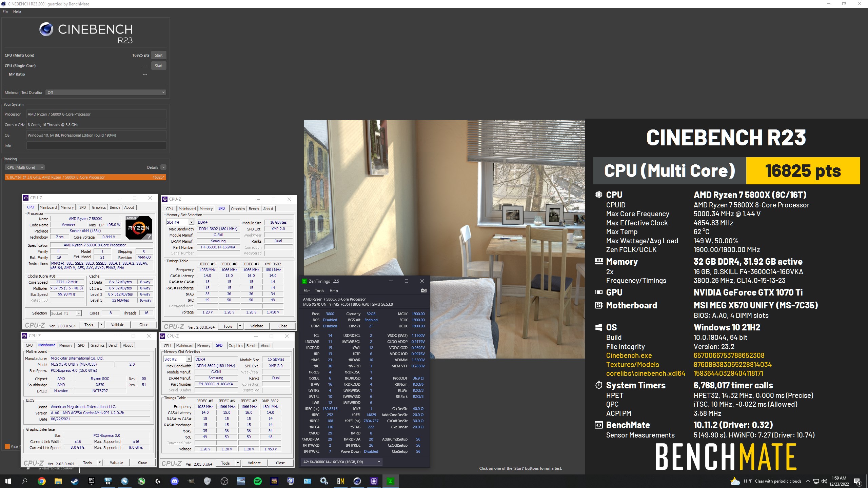Open File Explorer from the taskbar
868x488 pixels.
58,481
